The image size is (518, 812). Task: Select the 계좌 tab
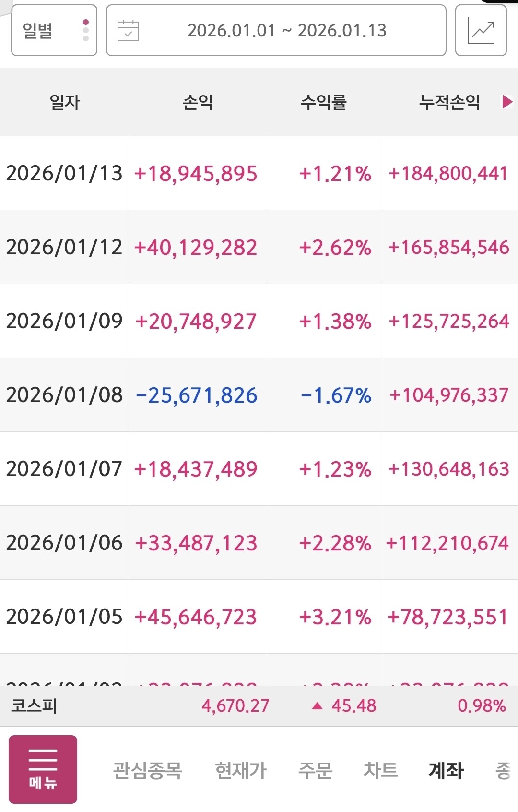446,771
